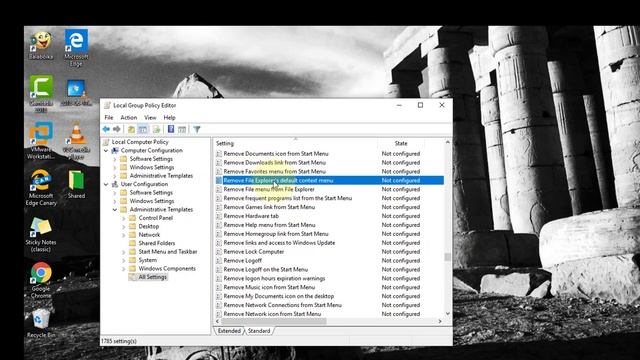Switch to the Extended tab
This screenshot has width=640, height=360.
pos(229,331)
